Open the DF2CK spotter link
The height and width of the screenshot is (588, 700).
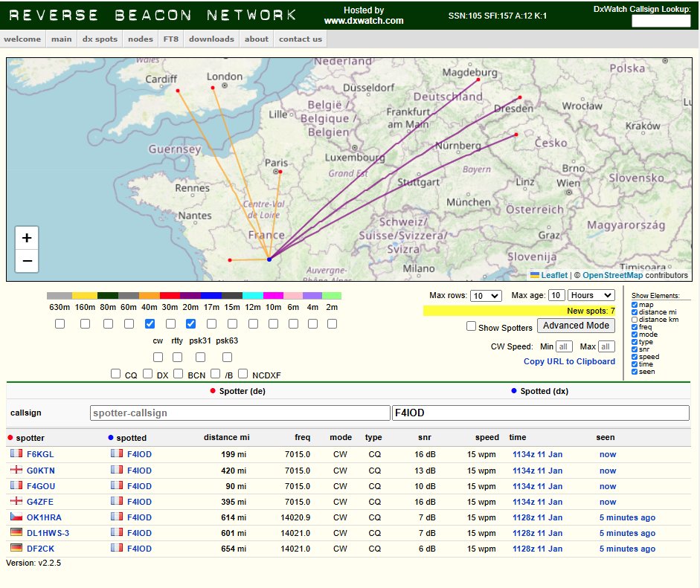coord(41,549)
